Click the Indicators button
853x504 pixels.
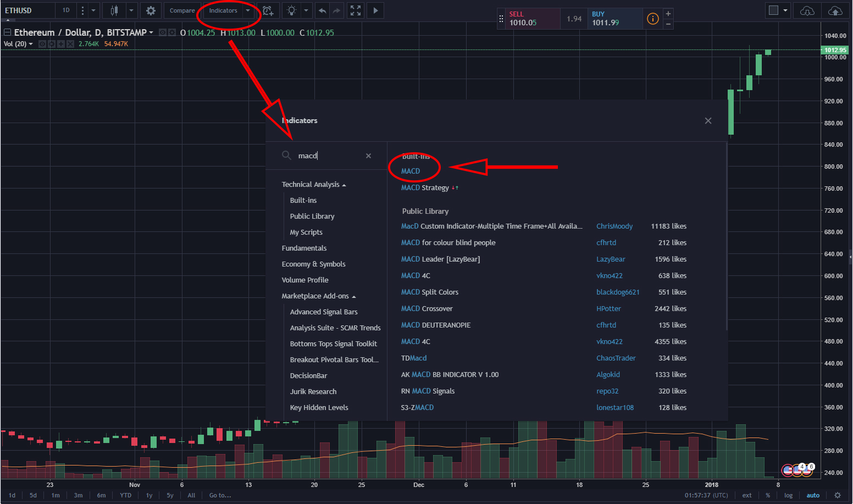click(x=223, y=10)
